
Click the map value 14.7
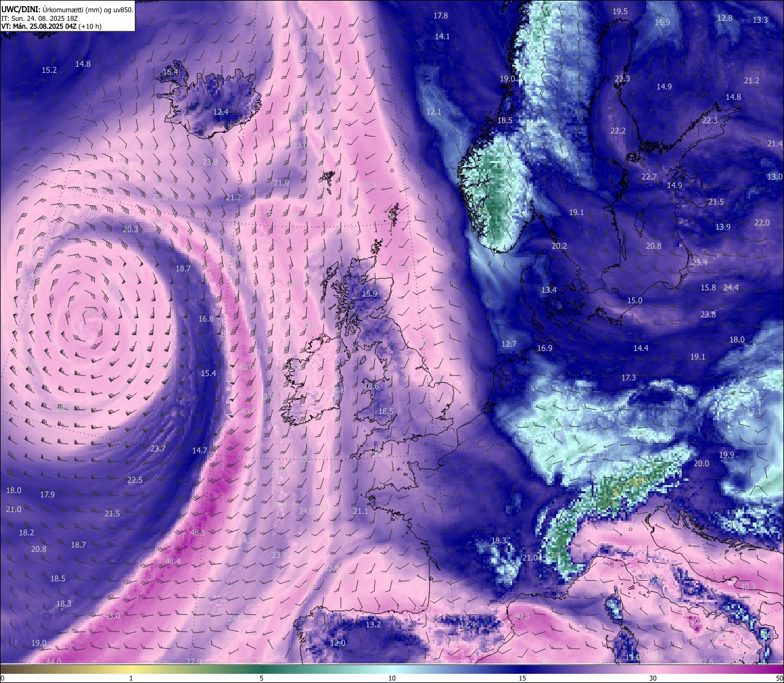[200, 451]
